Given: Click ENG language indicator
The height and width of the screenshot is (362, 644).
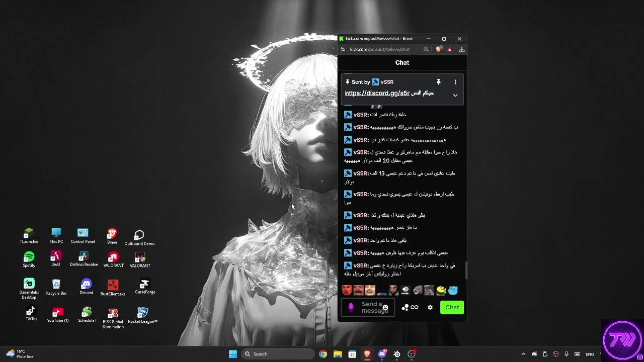Looking at the screenshot, I should 590,354.
